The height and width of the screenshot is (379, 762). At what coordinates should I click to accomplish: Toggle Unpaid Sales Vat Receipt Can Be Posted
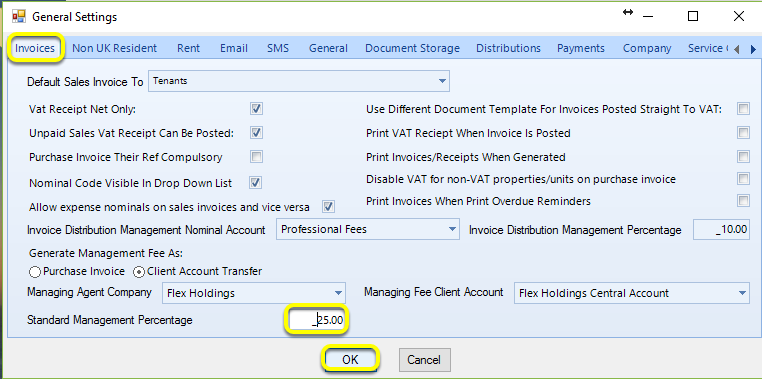[257, 132]
